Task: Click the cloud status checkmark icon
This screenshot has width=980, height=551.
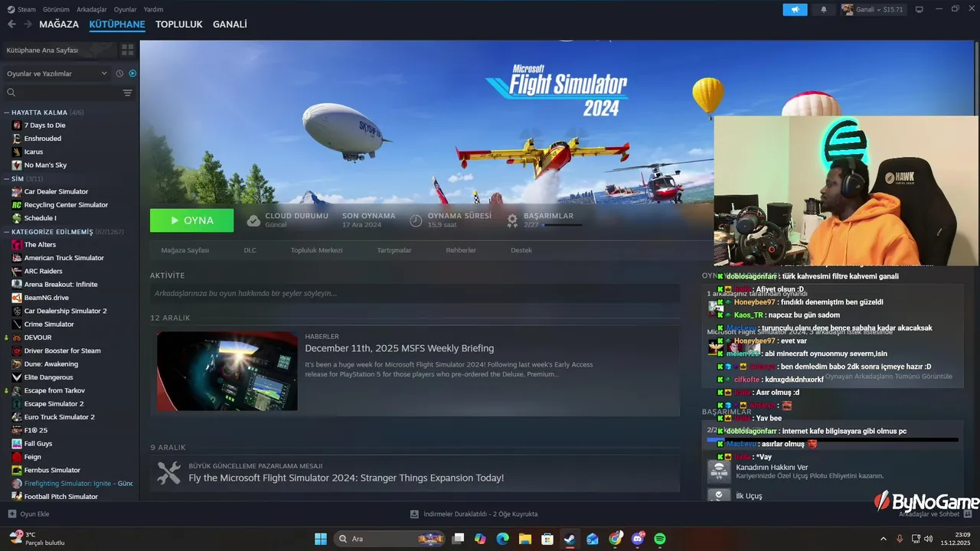Action: click(253, 220)
